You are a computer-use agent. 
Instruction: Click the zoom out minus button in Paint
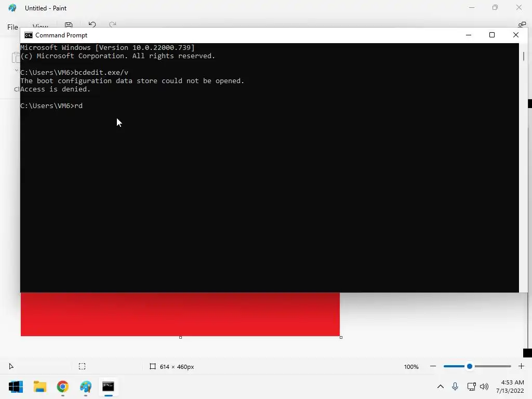pos(433,366)
